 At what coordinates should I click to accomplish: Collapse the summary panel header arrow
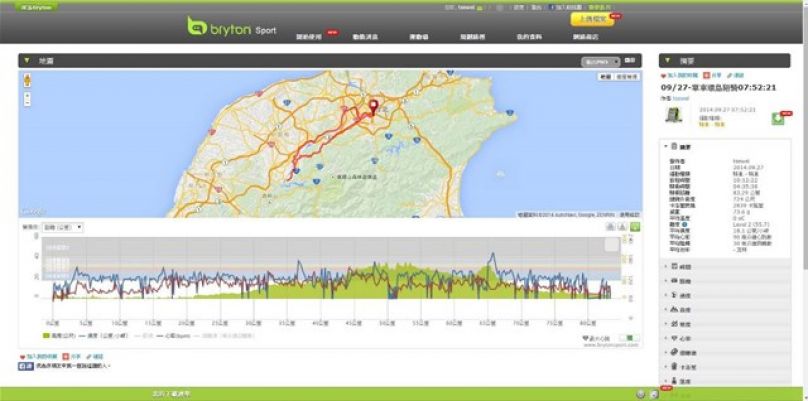(668, 61)
